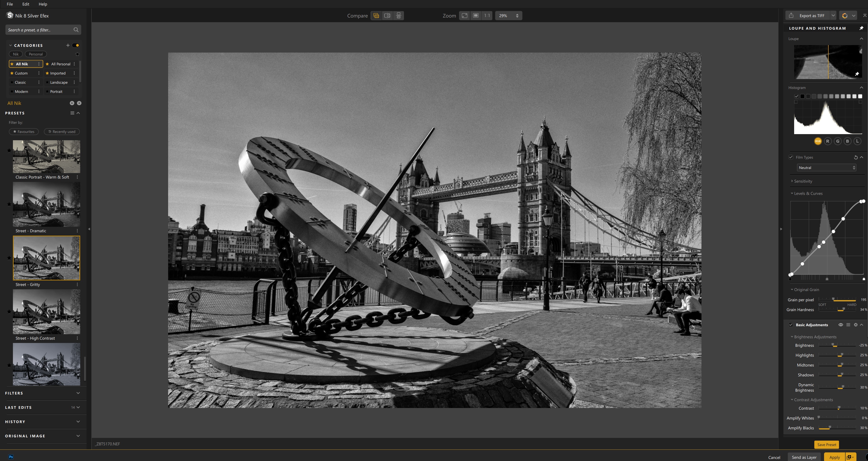Image resolution: width=868 pixels, height=461 pixels.
Task: Disable the Basic Adjustments checkbox
Action: point(791,325)
